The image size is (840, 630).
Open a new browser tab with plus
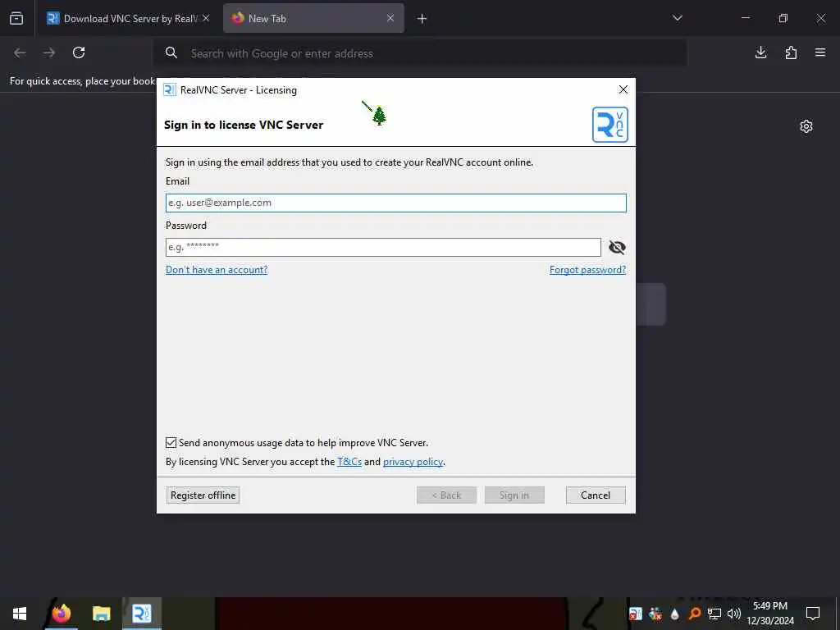(422, 19)
